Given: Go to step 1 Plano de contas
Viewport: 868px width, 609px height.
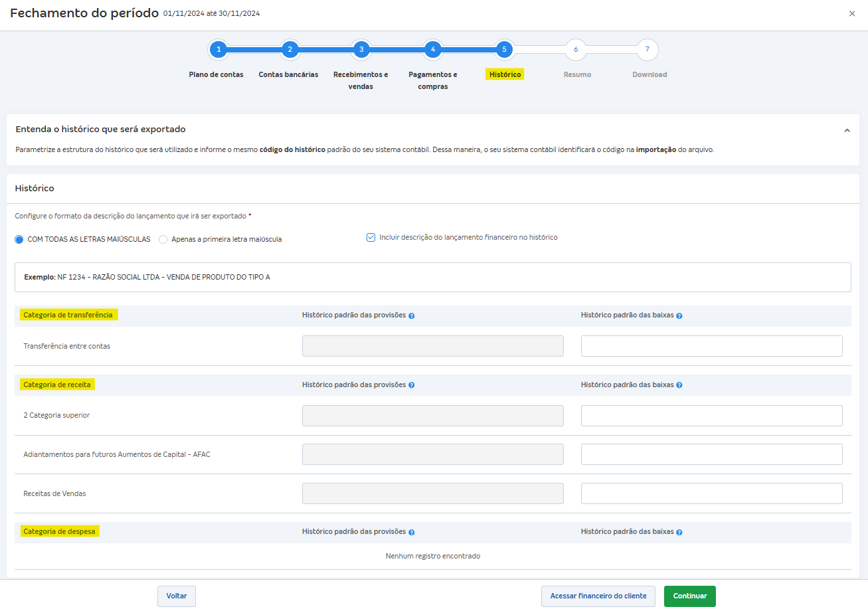Looking at the screenshot, I should pos(218,50).
